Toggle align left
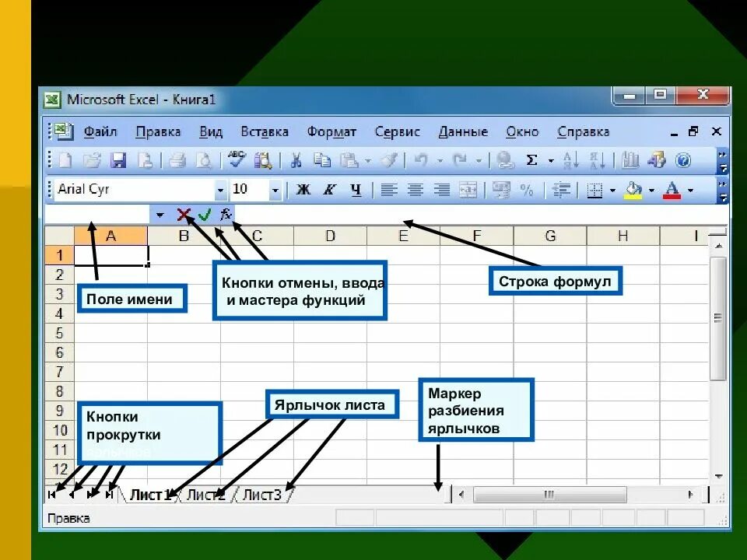The height and width of the screenshot is (560, 747). point(389,190)
